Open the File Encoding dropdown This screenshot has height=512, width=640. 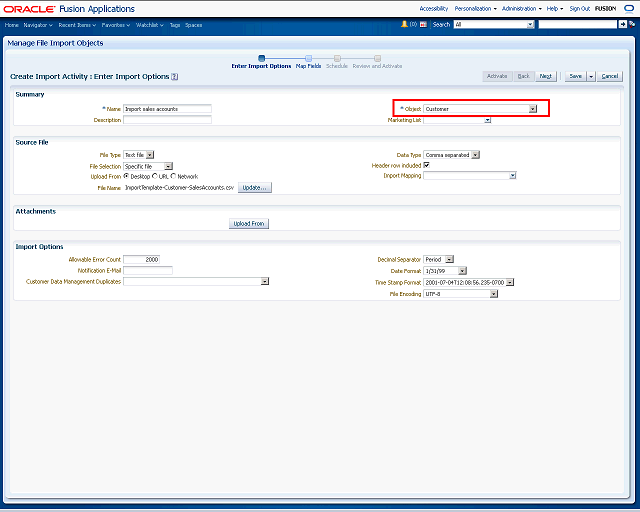pyautogui.click(x=494, y=294)
